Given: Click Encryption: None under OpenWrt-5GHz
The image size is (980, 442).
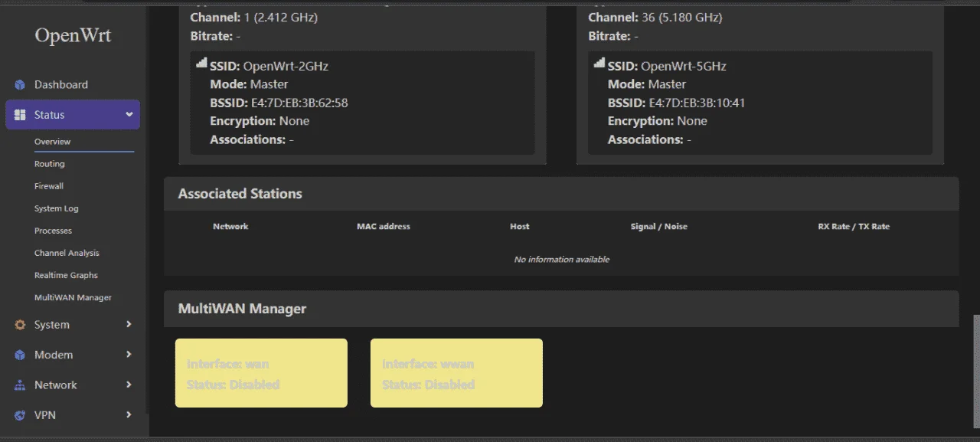Looking at the screenshot, I should (658, 121).
